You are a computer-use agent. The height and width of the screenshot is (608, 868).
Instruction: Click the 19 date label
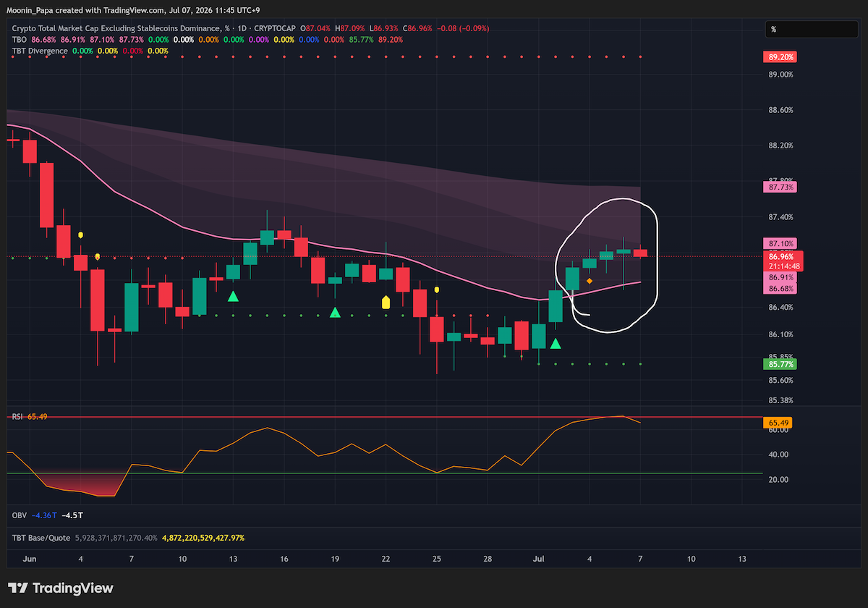point(335,560)
